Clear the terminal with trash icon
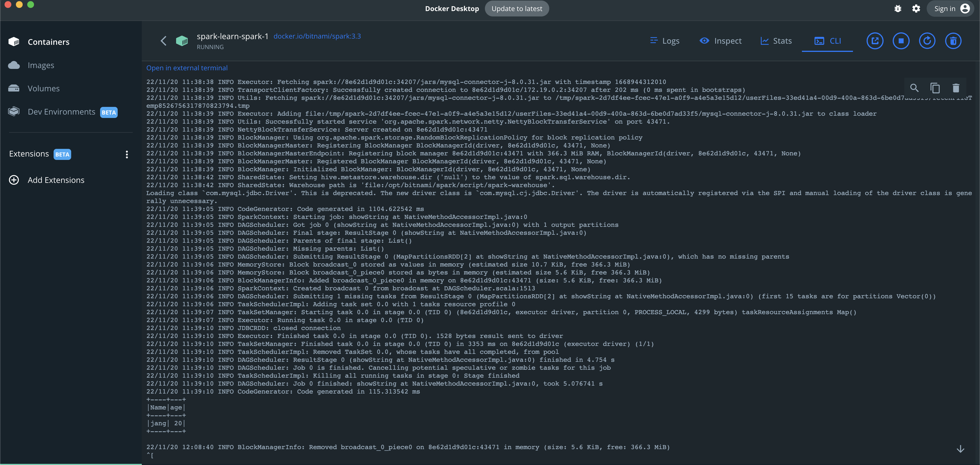Image resolution: width=980 pixels, height=465 pixels. (x=956, y=88)
